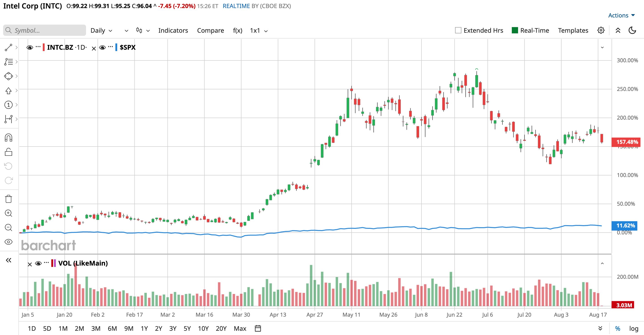Open the calendar date range picker

258,328
